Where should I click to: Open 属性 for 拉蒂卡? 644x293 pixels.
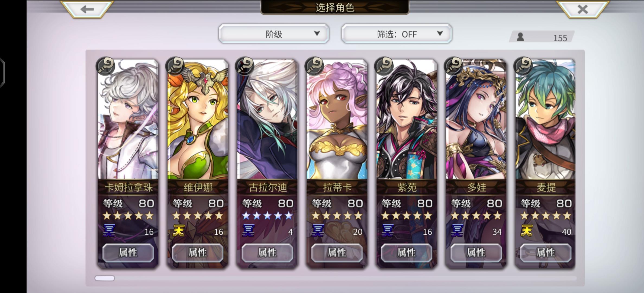(x=337, y=253)
